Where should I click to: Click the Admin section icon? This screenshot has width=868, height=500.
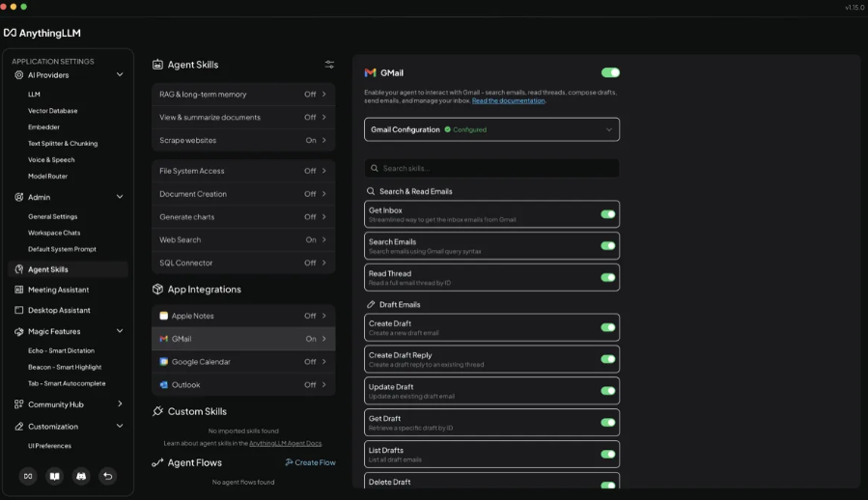pyautogui.click(x=18, y=197)
